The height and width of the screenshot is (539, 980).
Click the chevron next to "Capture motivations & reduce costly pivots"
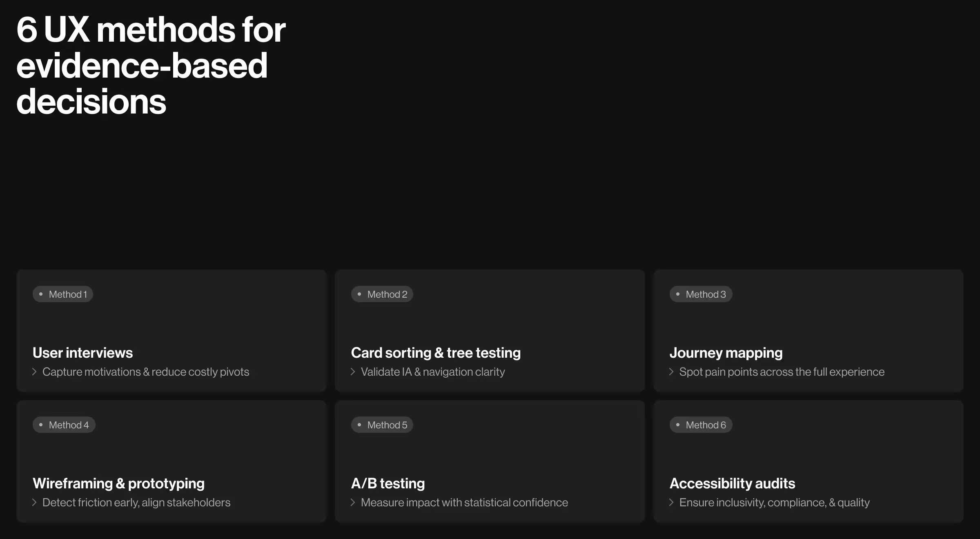coord(34,372)
